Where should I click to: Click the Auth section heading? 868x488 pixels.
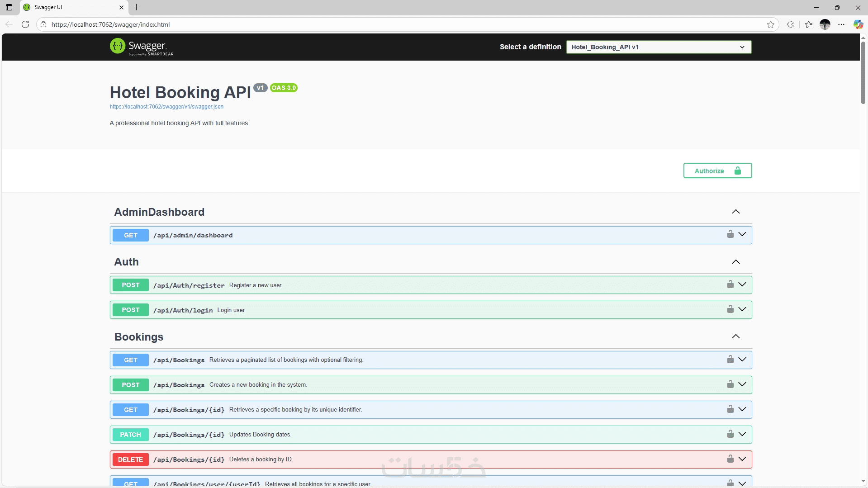pyautogui.click(x=126, y=262)
